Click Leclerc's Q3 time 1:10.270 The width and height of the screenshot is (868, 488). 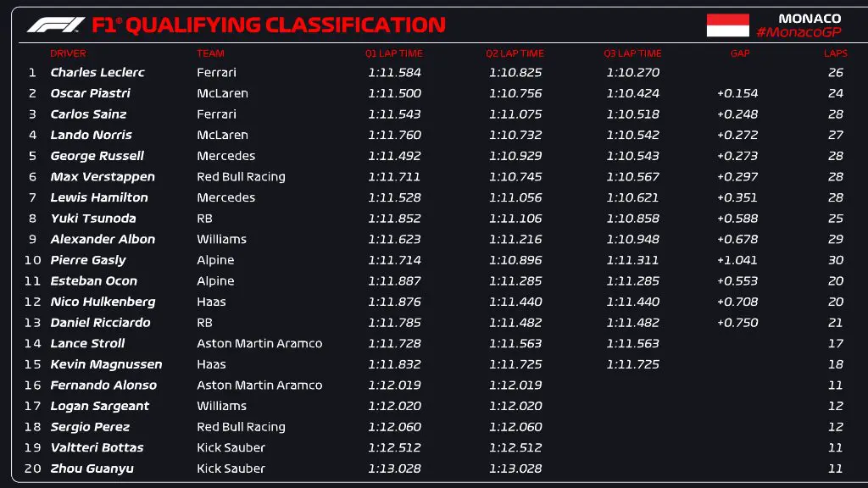tap(632, 73)
